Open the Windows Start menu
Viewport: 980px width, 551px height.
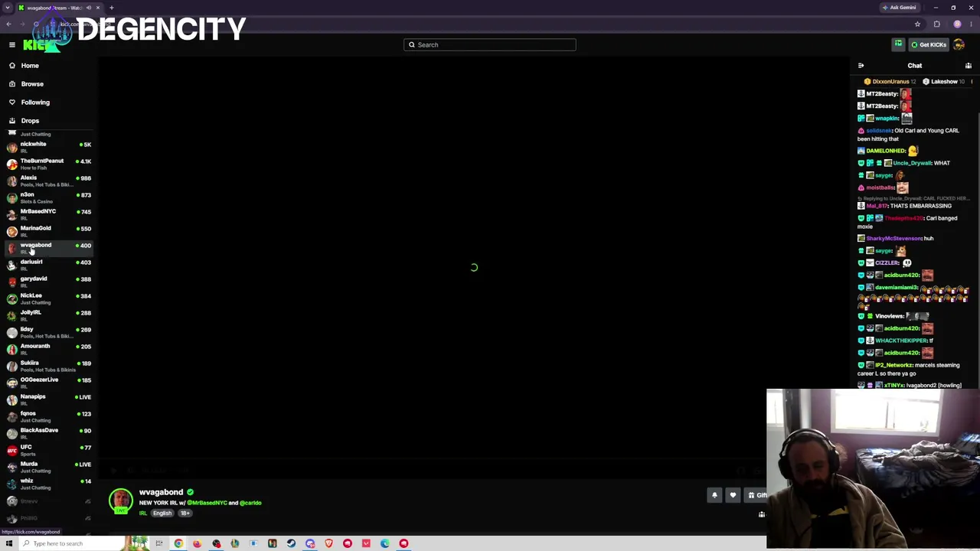(8, 543)
